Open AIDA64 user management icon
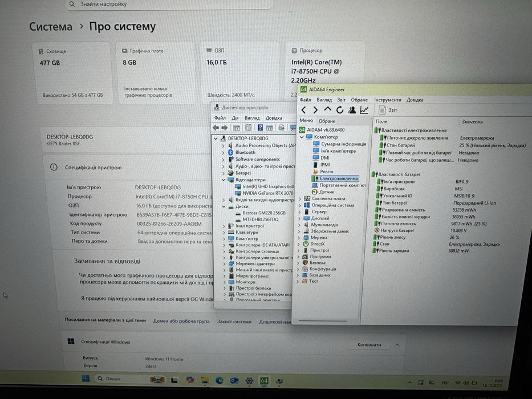Image resolution: width=532 pixels, height=399 pixels. pyautogui.click(x=352, y=109)
